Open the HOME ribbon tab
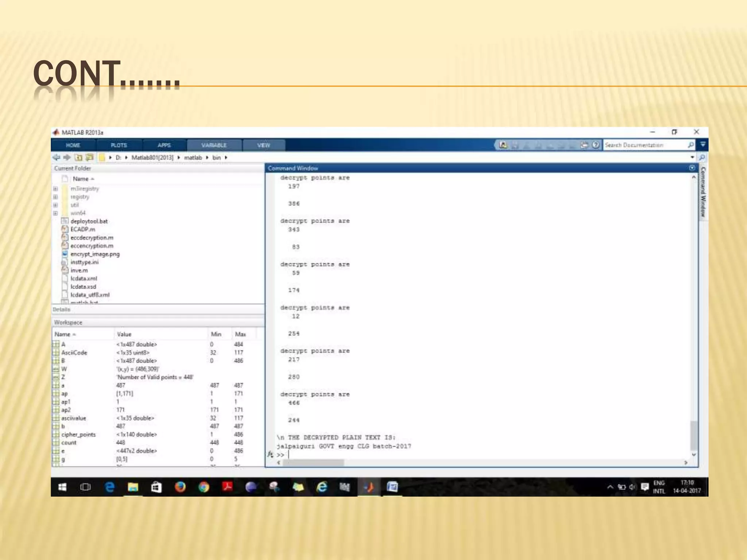Image resolution: width=747 pixels, height=560 pixels. (73, 145)
